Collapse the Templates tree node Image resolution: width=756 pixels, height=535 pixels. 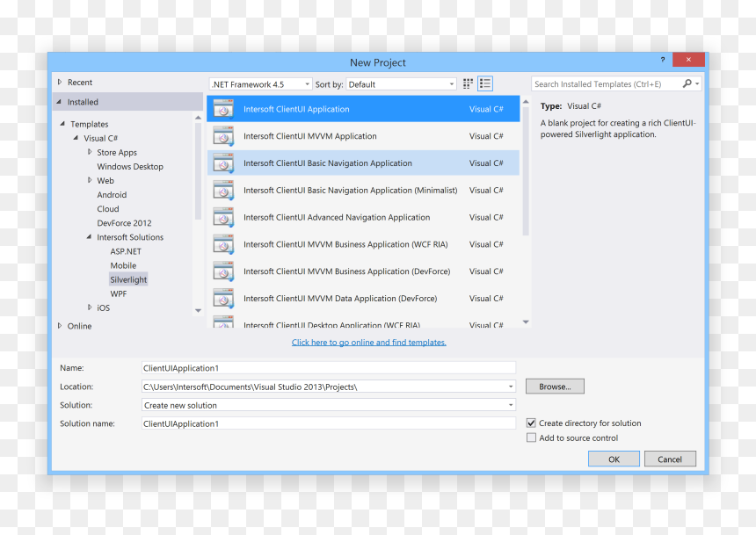click(62, 124)
